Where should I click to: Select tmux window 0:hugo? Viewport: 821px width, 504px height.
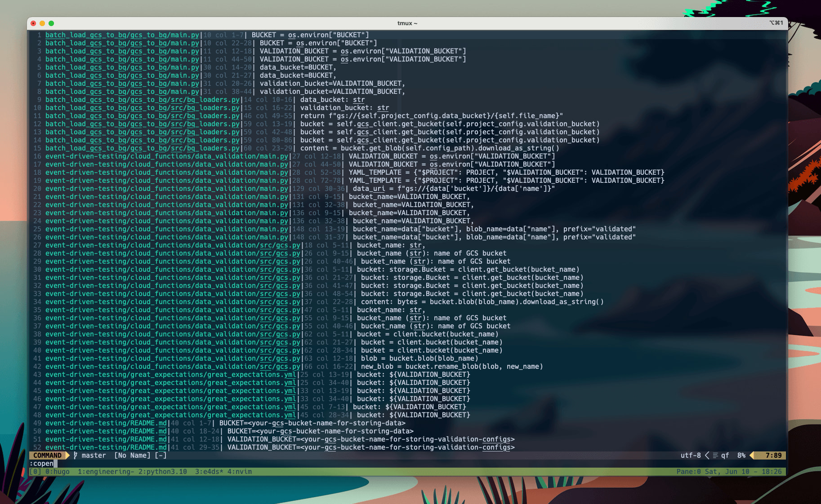[x=58, y=472]
